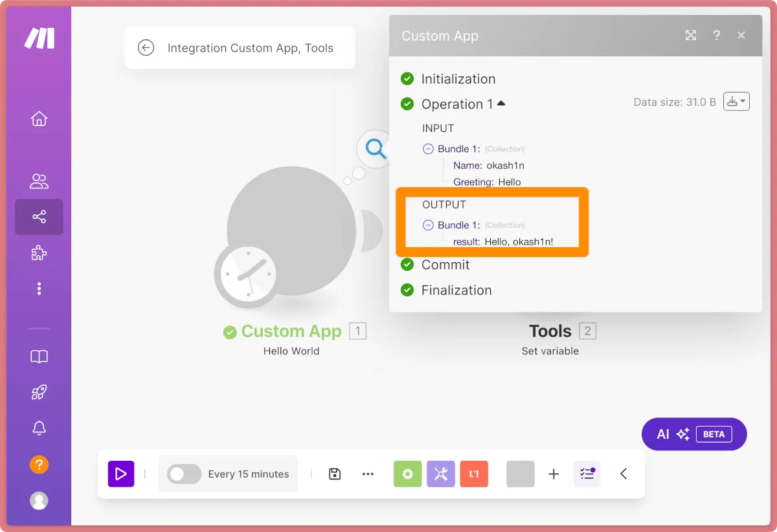Open the rocket What's new icon
777x532 pixels.
click(x=39, y=392)
